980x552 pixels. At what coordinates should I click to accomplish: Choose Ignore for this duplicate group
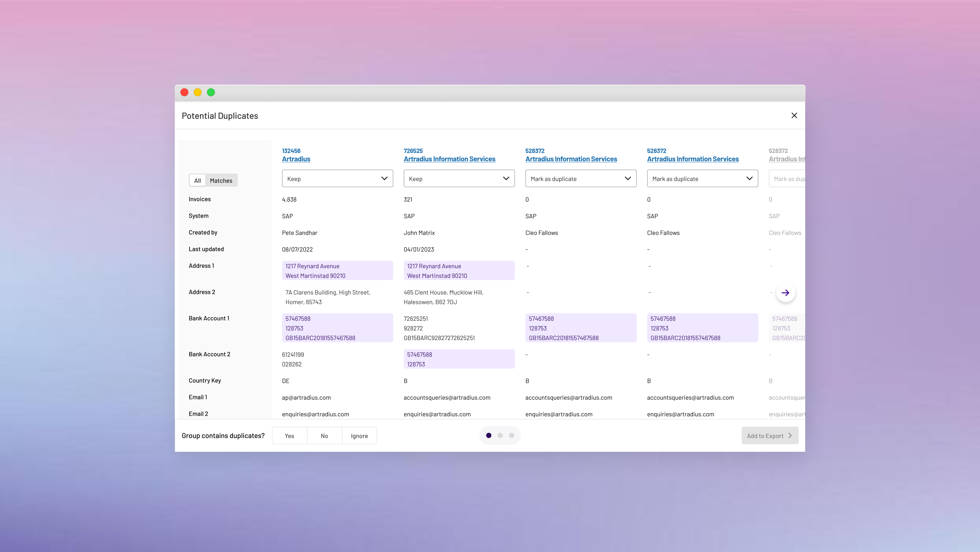(359, 435)
